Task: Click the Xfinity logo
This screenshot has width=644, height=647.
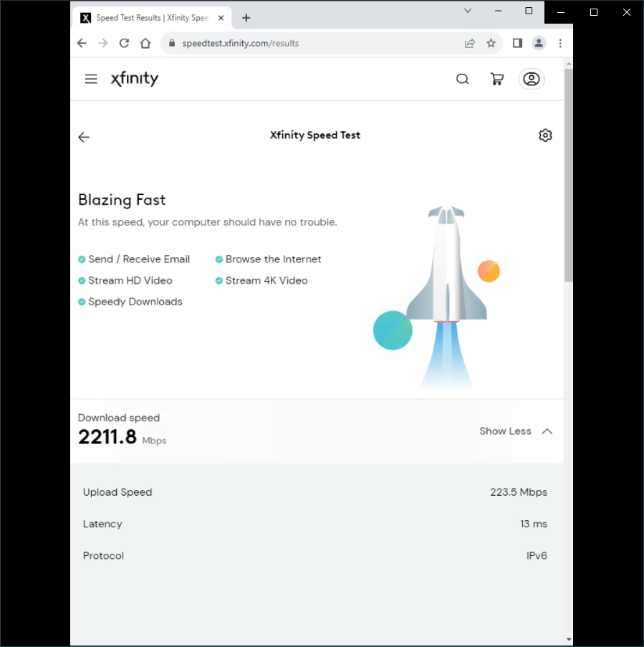Action: click(x=135, y=78)
